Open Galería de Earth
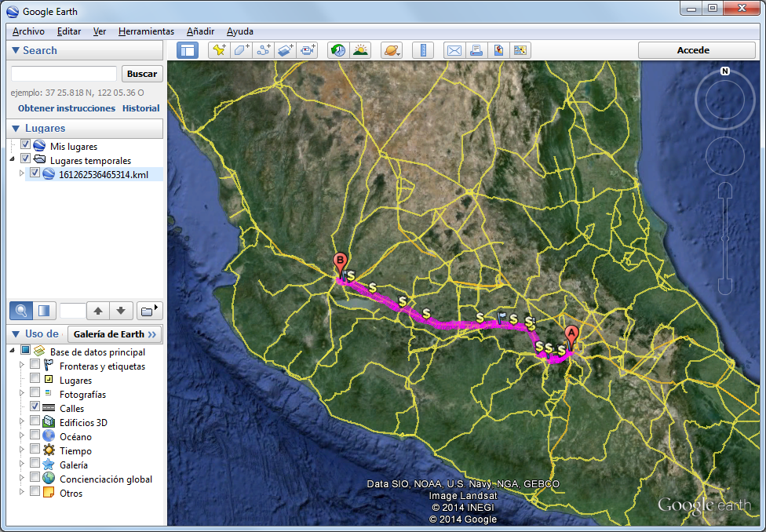The image size is (766, 532). (115, 334)
